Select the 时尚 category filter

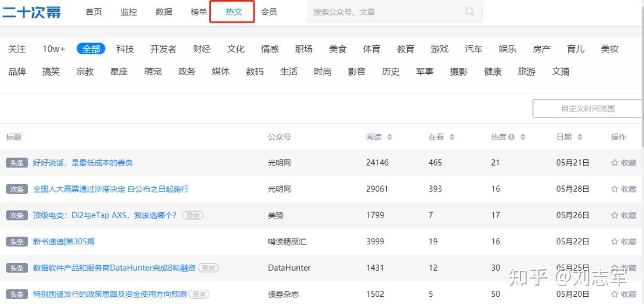(x=323, y=72)
